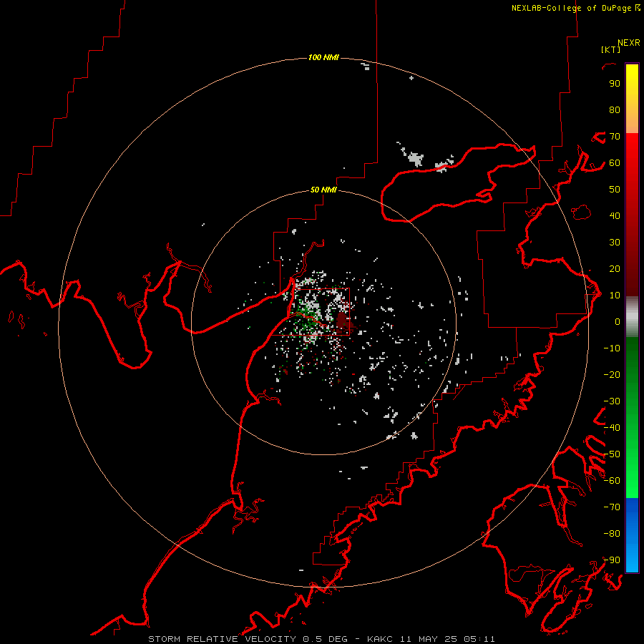Click the 80 value on the velocity scale
This screenshot has width=644, height=644.
coord(615,110)
